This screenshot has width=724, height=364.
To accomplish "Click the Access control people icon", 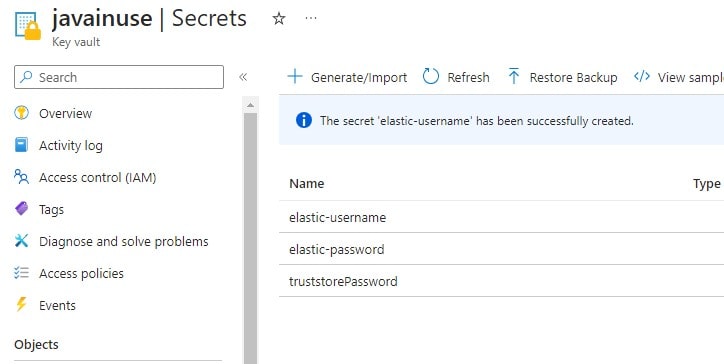I will pyautogui.click(x=21, y=177).
